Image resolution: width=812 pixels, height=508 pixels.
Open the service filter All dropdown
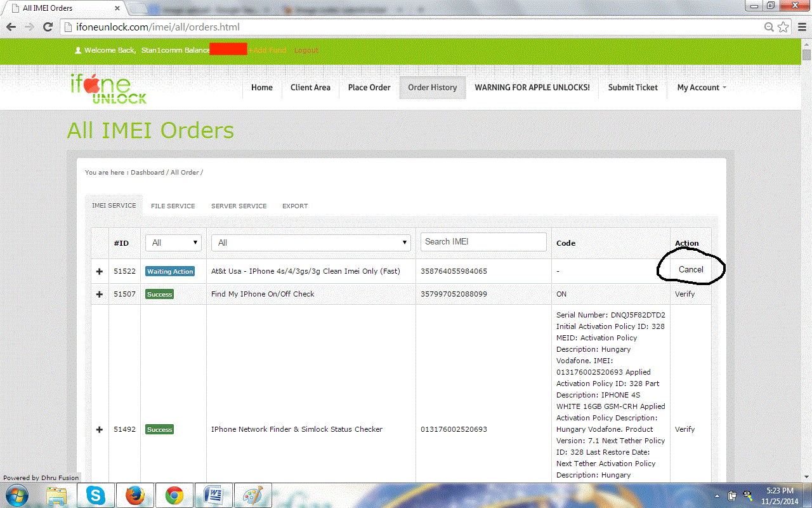tap(311, 243)
